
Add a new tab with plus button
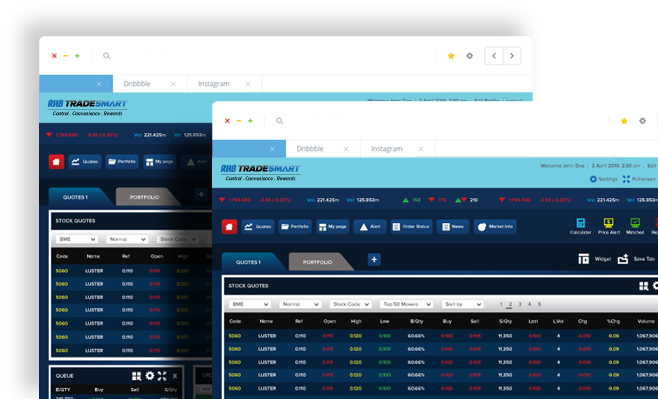pyautogui.click(x=374, y=260)
